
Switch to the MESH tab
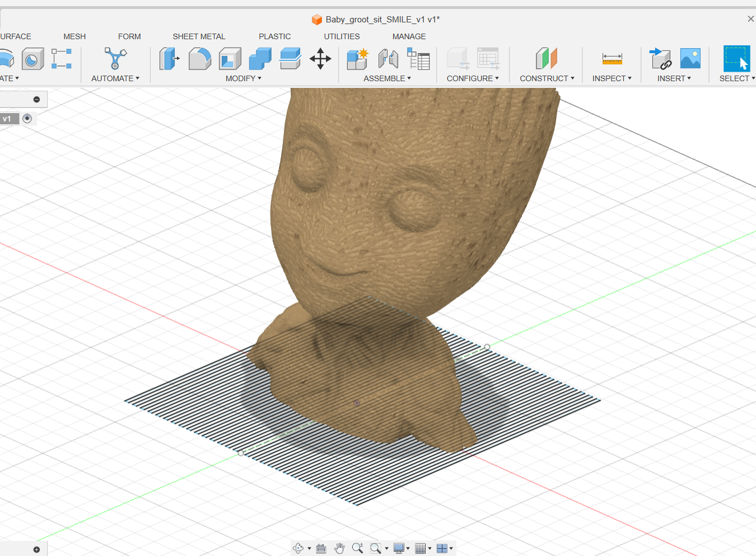(x=74, y=36)
